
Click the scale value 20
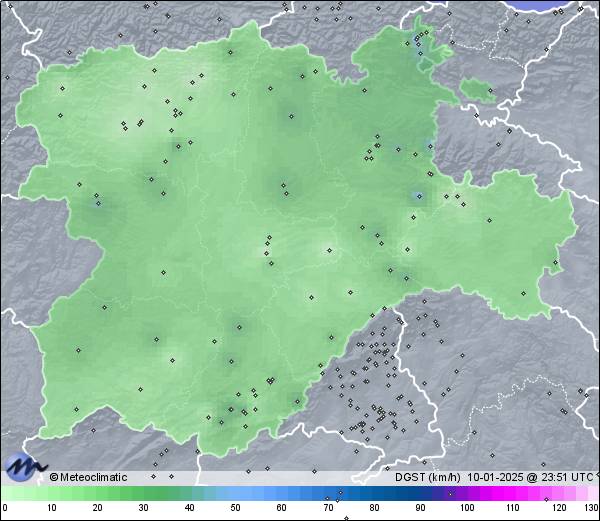point(98,508)
